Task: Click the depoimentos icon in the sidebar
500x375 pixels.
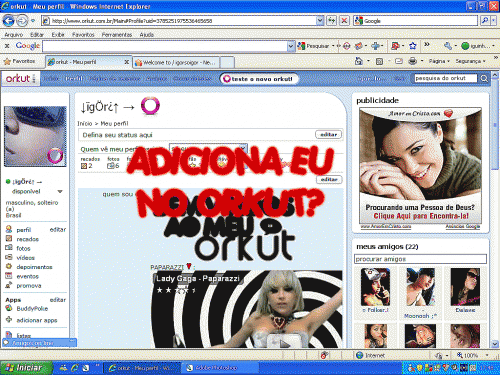Action: click(9, 266)
